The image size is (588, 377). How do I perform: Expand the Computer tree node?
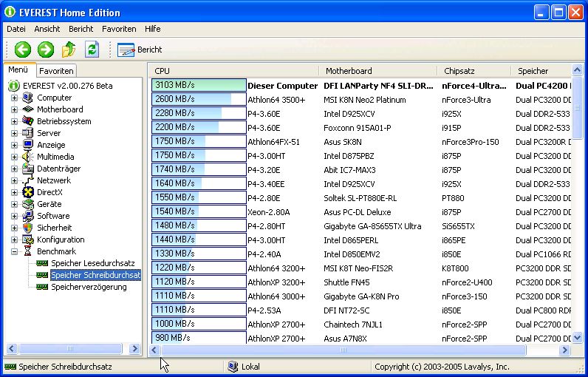click(14, 98)
